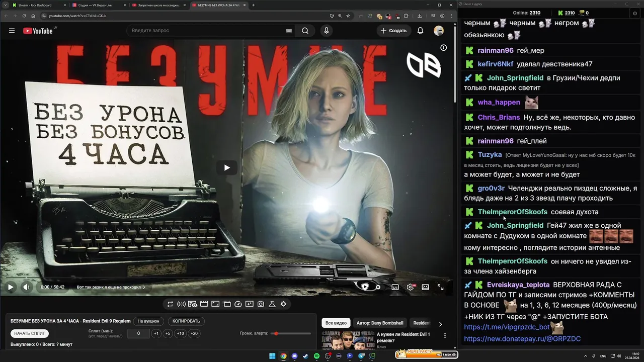Click the sound booster waves icon
The image size is (644, 362).
(181, 304)
